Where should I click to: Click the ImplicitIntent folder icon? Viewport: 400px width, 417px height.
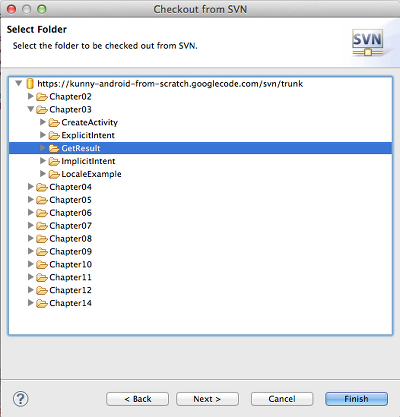pos(54,161)
